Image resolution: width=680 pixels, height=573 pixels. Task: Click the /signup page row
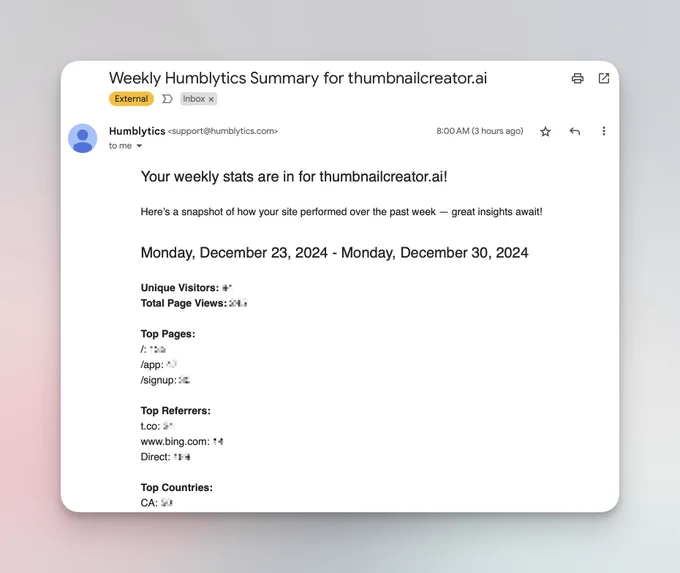[x=165, y=380]
